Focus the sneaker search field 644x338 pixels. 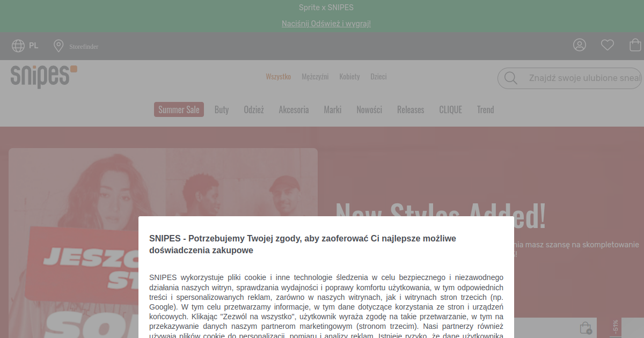click(x=570, y=78)
